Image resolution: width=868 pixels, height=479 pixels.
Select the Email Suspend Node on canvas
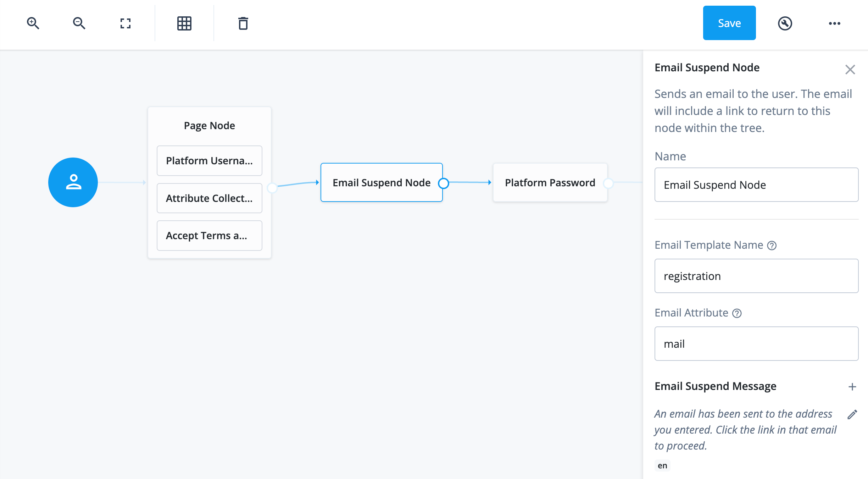click(382, 182)
